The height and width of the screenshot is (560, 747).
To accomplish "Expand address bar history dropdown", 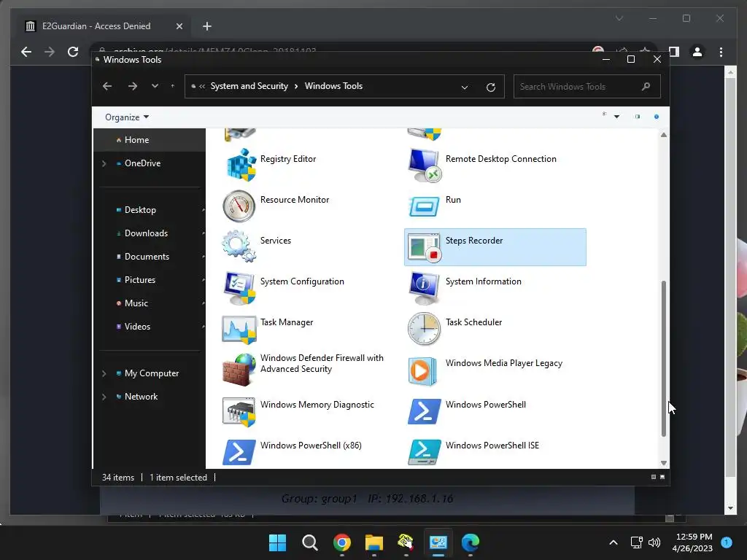I will pos(465,87).
